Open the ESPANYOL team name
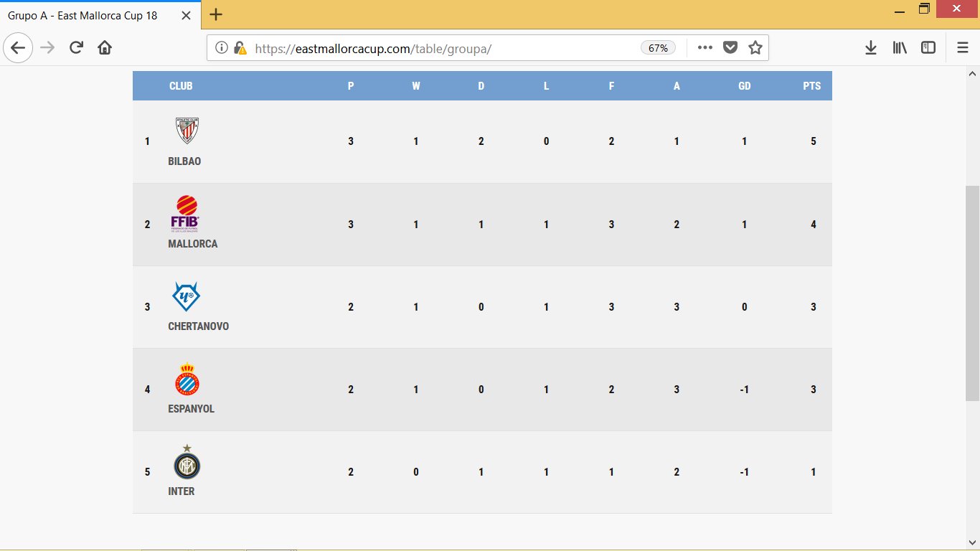Screen dimensions: 980x551 [192, 409]
